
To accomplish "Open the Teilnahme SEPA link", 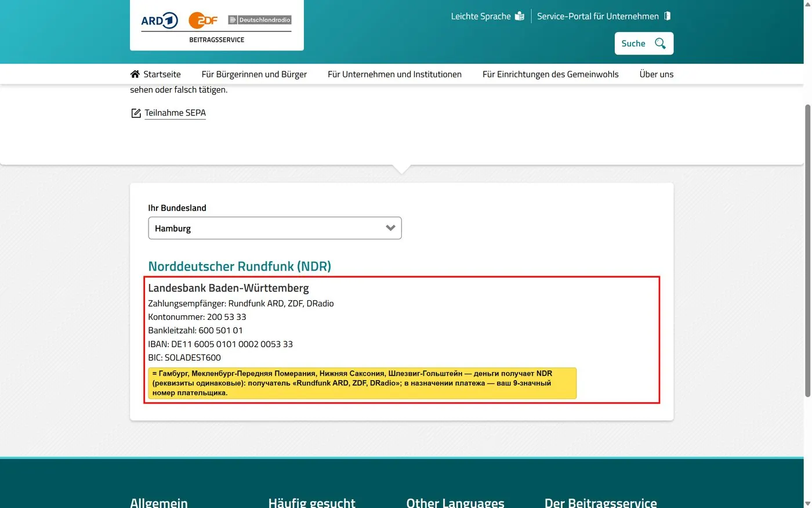I will (x=175, y=113).
